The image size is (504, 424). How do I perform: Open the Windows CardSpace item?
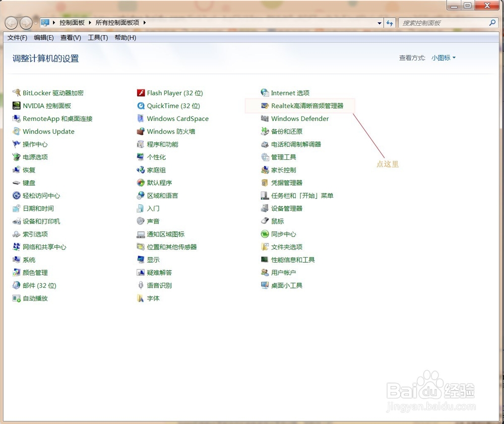tap(178, 118)
